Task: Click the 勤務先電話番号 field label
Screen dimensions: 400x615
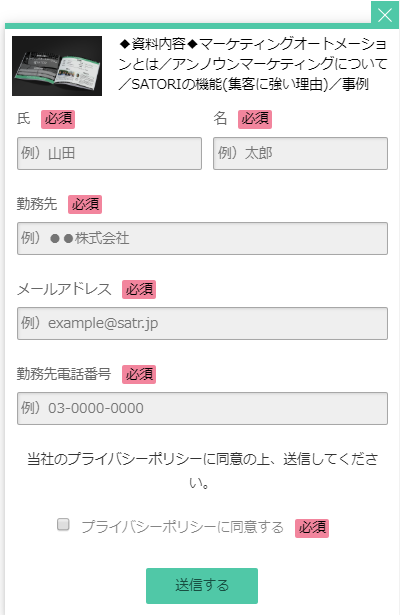Action: pos(64,374)
